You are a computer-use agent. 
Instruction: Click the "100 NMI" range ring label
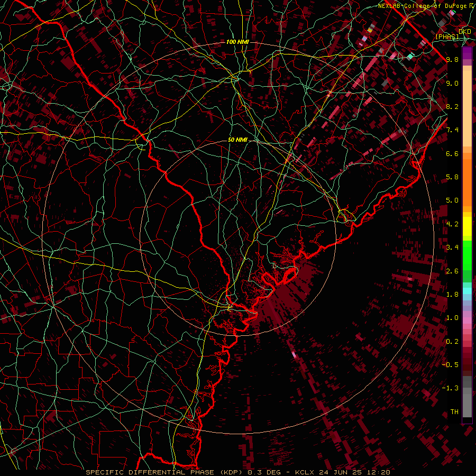click(x=237, y=42)
